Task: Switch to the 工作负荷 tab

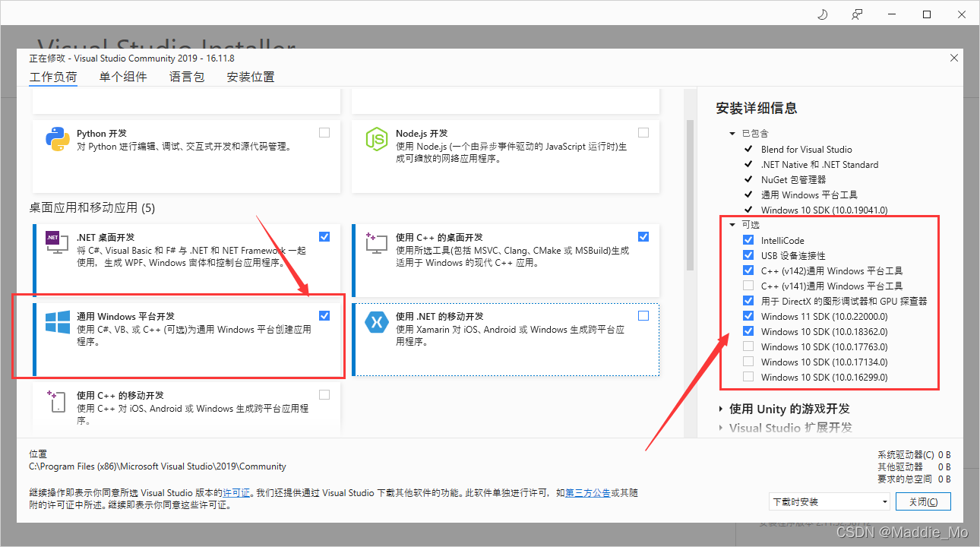Action: point(53,77)
